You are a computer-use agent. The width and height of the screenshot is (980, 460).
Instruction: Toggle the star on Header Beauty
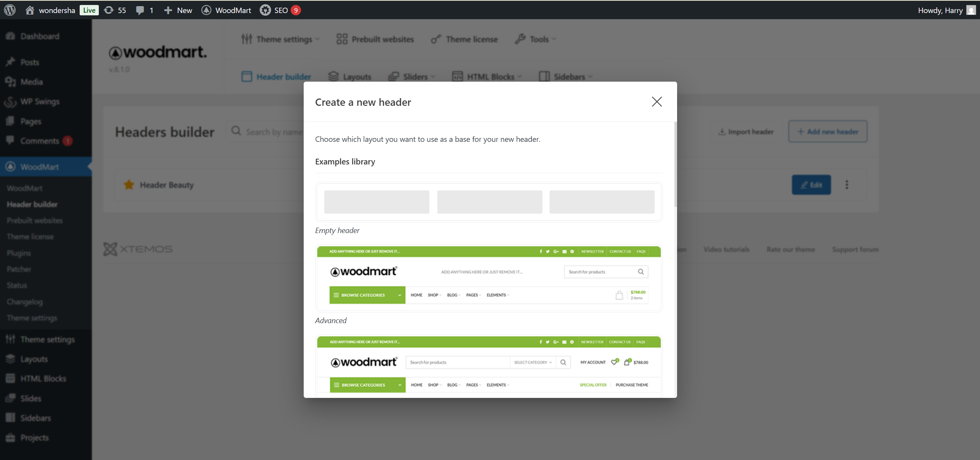[x=128, y=184]
